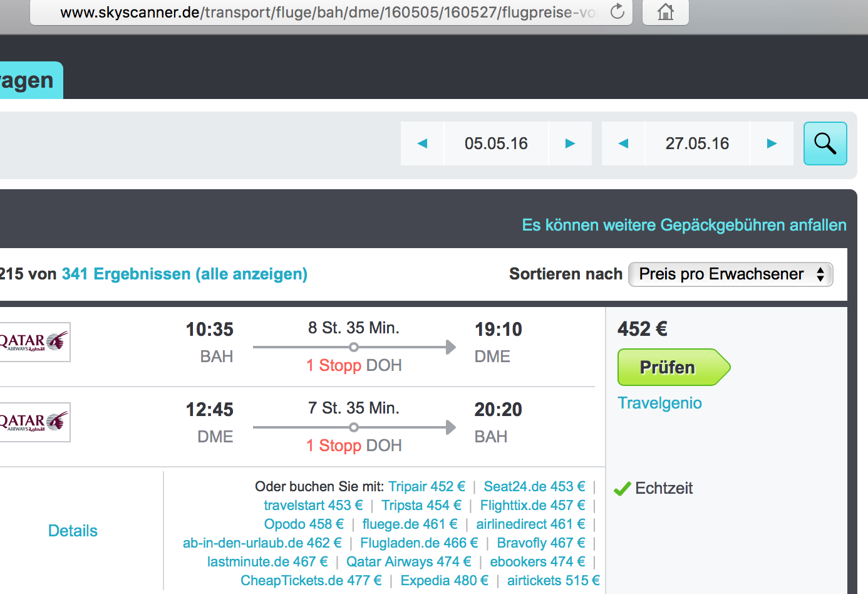Go to browser home page icon
Image resolution: width=868 pixels, height=594 pixels.
(665, 11)
